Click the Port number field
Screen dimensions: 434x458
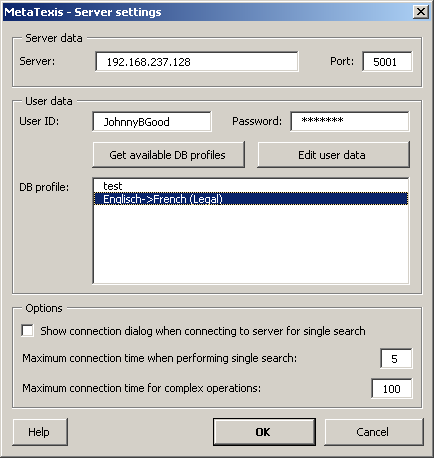387,62
